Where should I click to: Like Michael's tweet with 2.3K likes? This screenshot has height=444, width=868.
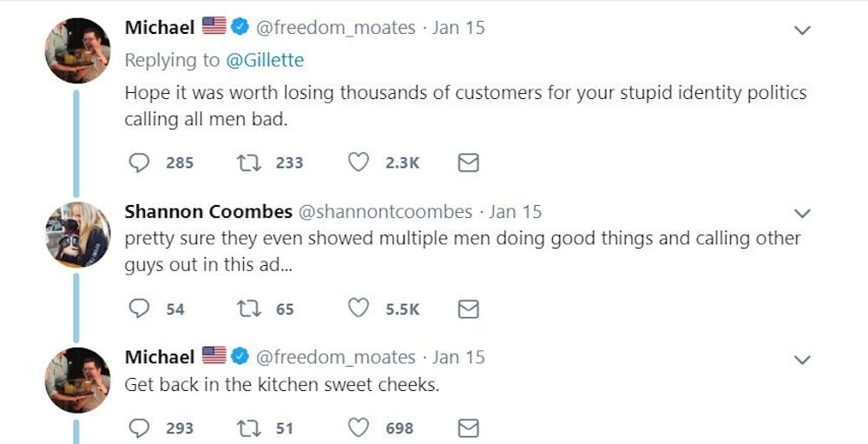(358, 162)
